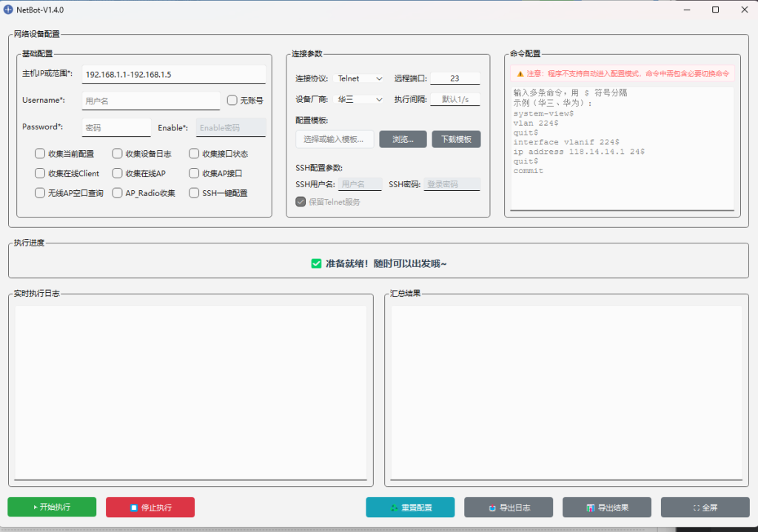Click the export icon on 导出日志
This screenshot has width=758, height=532.
point(492,508)
